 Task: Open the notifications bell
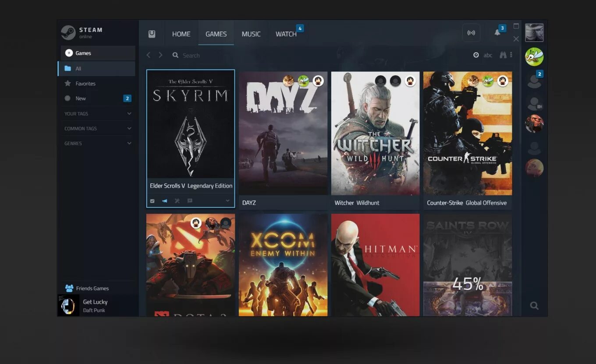pyautogui.click(x=497, y=32)
